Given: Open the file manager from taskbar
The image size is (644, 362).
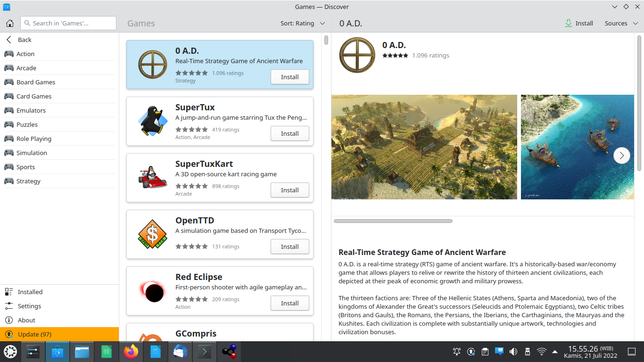Looking at the screenshot, I should point(82,352).
